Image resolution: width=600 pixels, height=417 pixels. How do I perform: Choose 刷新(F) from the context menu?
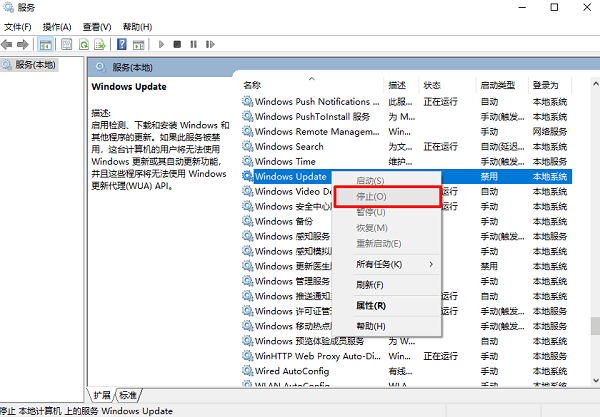(370, 285)
